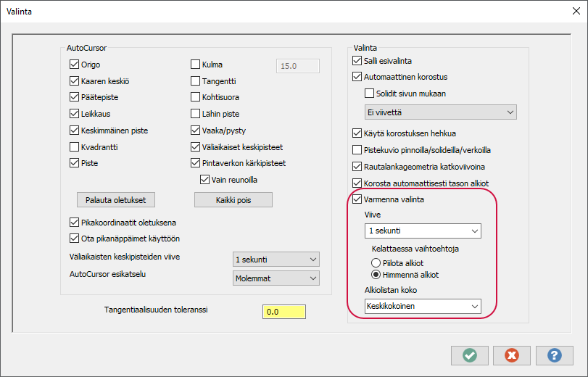Uncheck the Origo checkbox
The image size is (588, 377).
[x=74, y=64]
